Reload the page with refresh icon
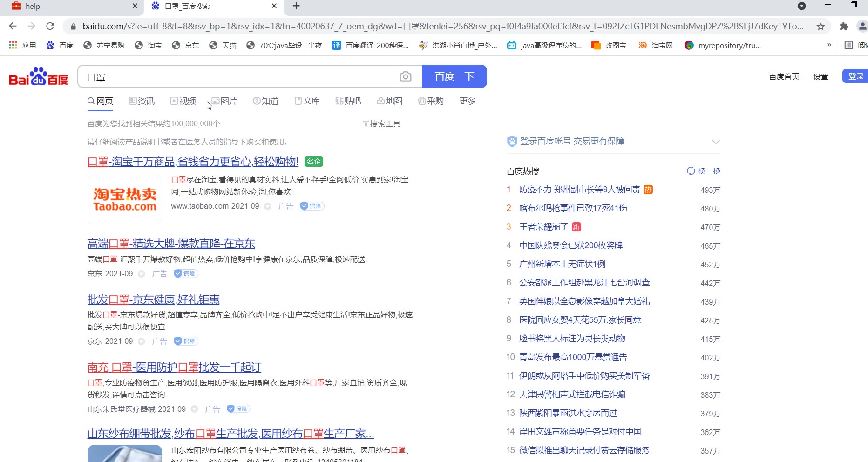The image size is (868, 462). click(x=50, y=26)
